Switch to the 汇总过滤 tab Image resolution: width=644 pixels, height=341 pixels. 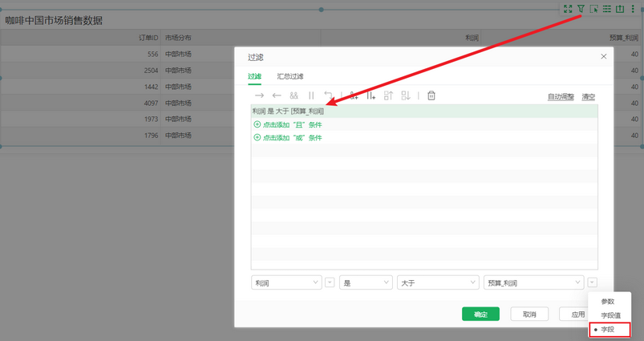click(290, 76)
